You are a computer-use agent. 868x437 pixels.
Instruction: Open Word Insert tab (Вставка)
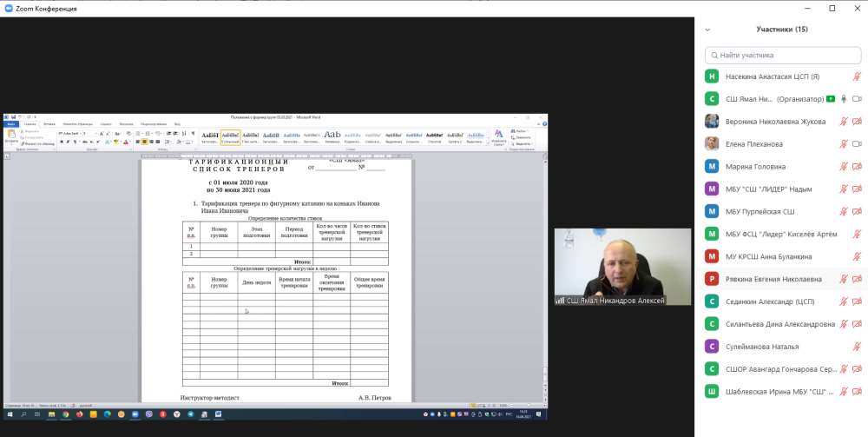[x=49, y=124]
